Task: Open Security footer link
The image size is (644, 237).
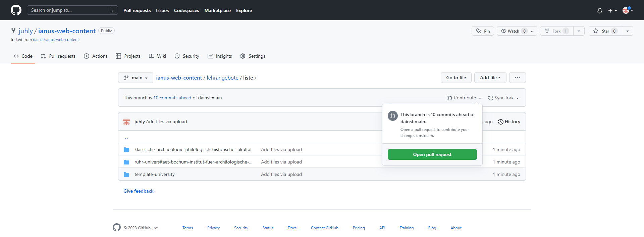Action: tap(241, 228)
